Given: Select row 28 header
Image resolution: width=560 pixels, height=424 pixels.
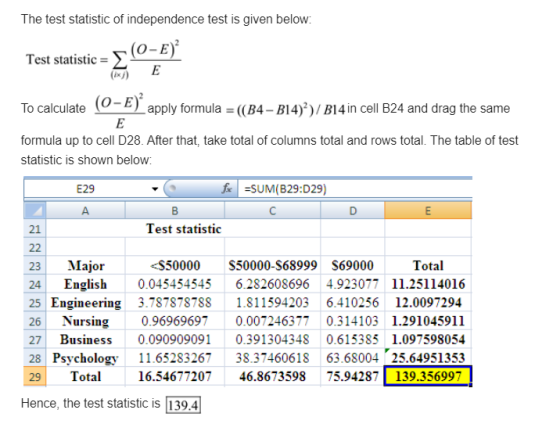Looking at the screenshot, I should 35,358.
